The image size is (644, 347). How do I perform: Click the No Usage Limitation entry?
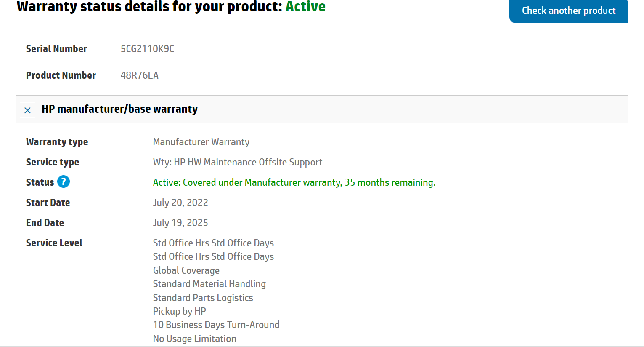(x=195, y=339)
